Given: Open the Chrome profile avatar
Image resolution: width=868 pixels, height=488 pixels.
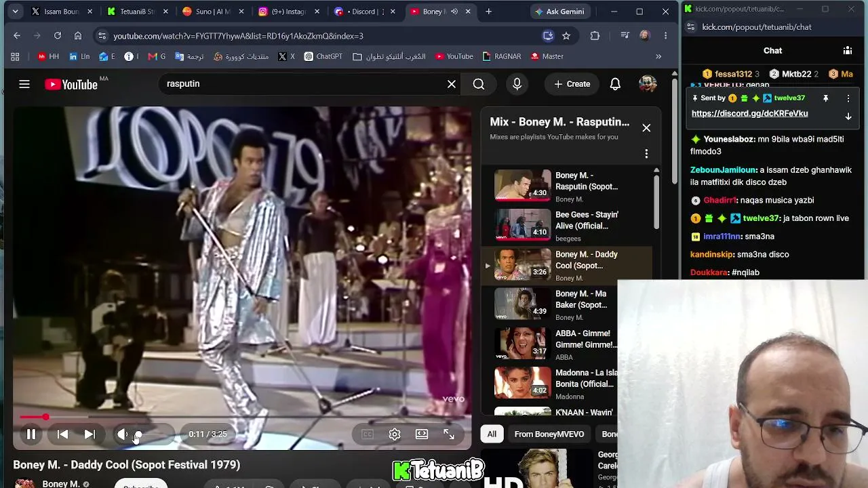Looking at the screenshot, I should click(x=644, y=36).
